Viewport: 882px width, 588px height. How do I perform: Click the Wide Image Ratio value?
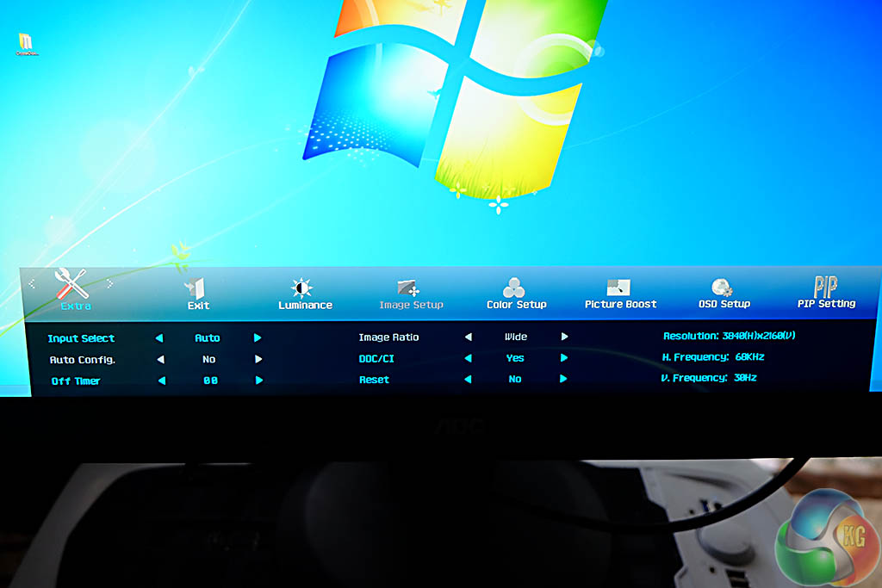(x=516, y=337)
